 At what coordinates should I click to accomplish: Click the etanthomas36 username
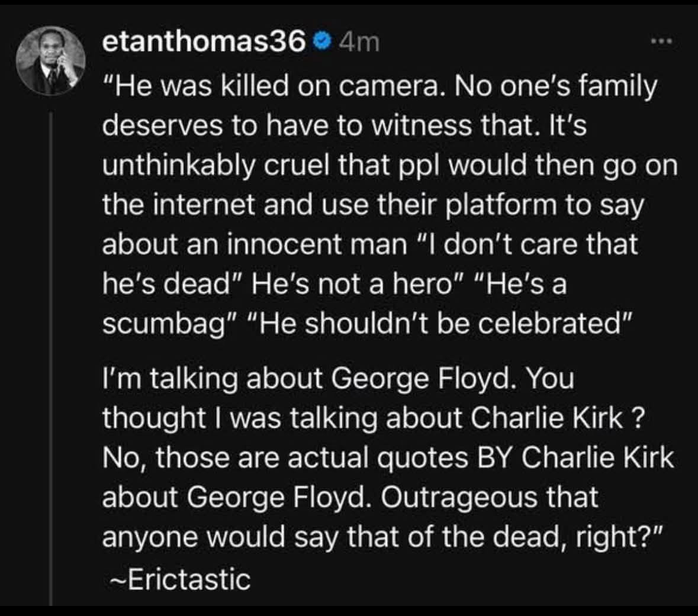point(204,42)
